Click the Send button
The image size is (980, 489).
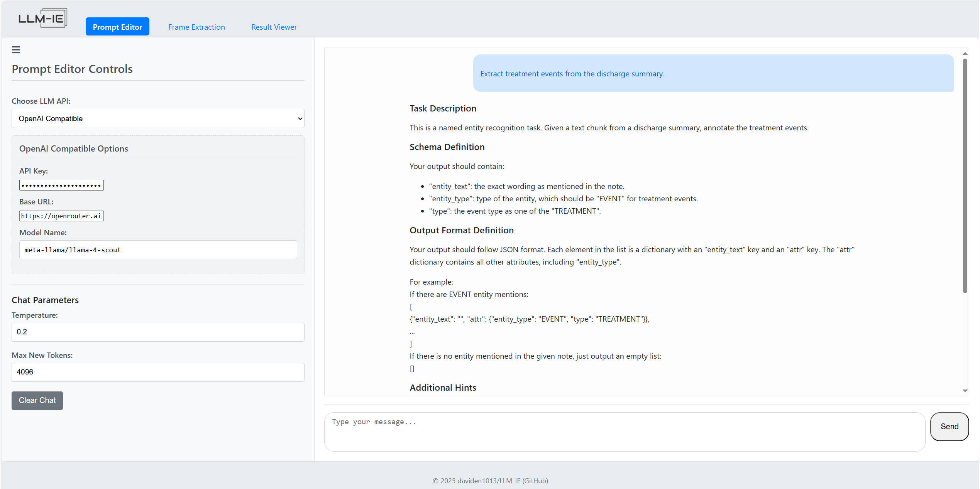[949, 427]
